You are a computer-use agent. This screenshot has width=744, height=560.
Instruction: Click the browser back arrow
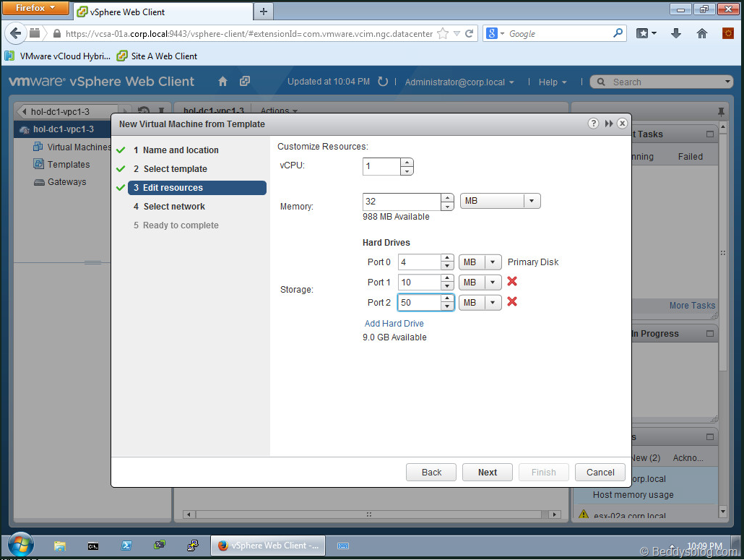16,33
